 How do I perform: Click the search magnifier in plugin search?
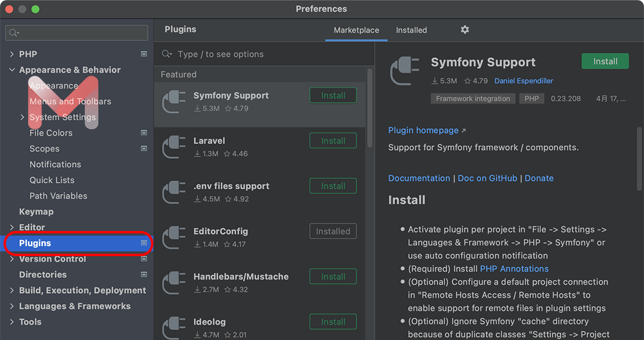[x=166, y=54]
